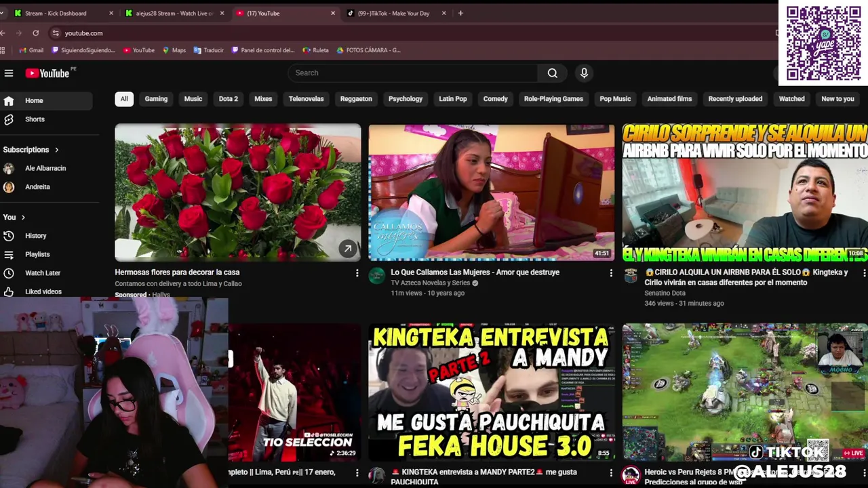
Task: Select the Latin Pop filter chip
Action: [x=453, y=99]
